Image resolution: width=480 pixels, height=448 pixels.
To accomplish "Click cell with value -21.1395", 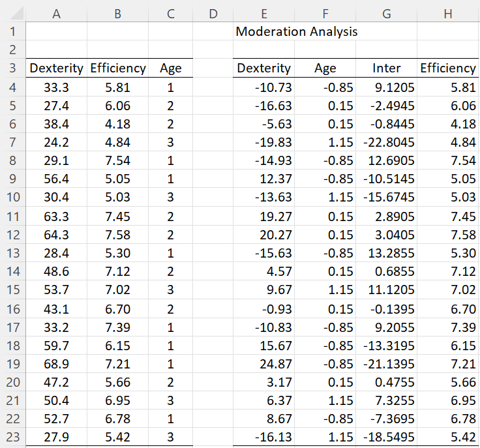I will tap(386, 364).
